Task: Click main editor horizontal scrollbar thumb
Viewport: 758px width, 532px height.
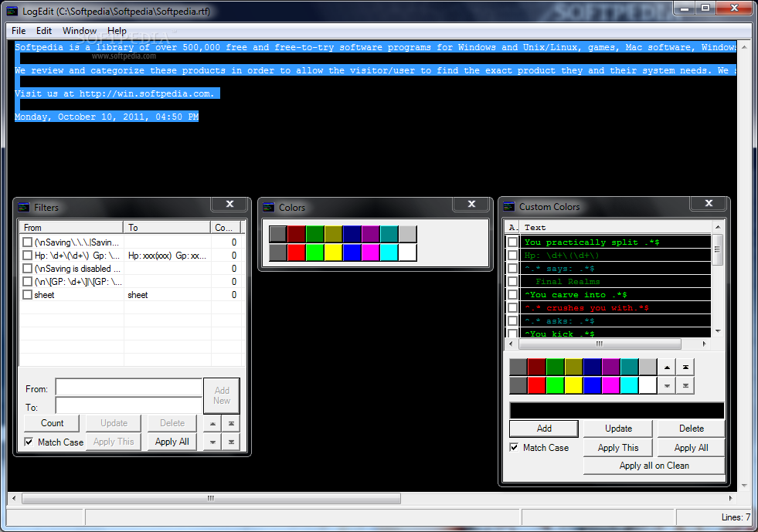Action: pyautogui.click(x=211, y=498)
